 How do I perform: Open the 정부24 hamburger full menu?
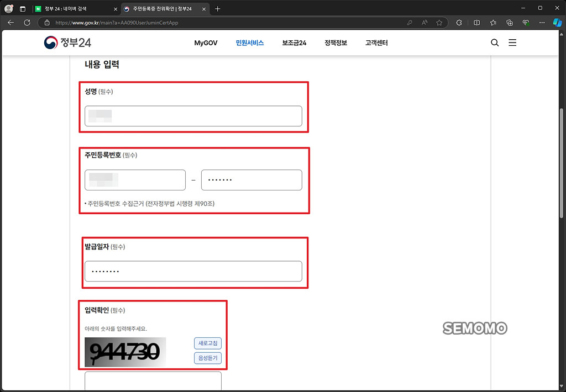coord(512,43)
